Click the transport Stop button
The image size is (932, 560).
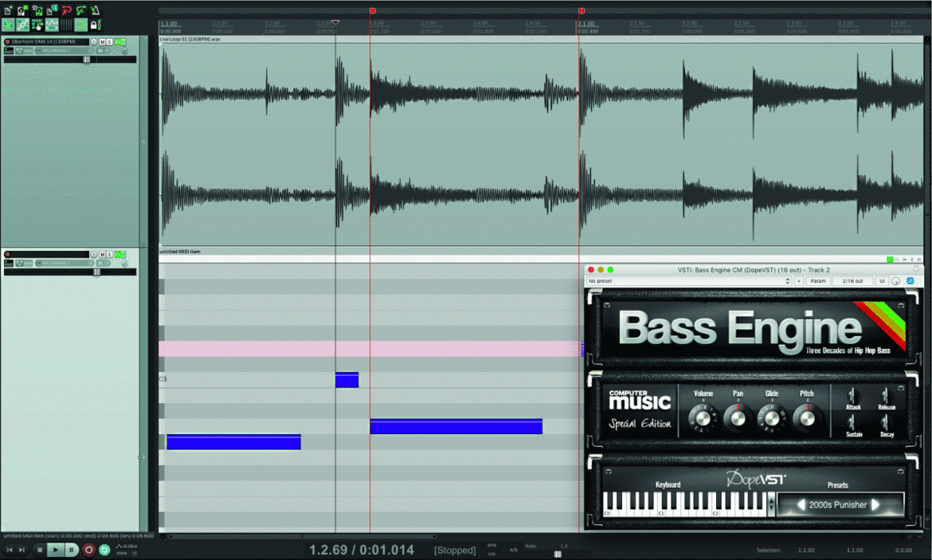coord(40,550)
